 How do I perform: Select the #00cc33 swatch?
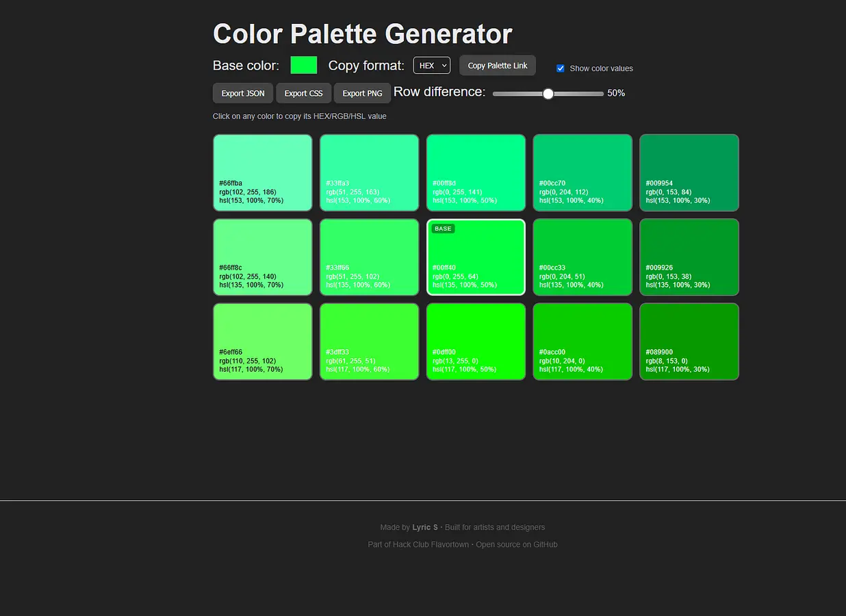(x=582, y=257)
